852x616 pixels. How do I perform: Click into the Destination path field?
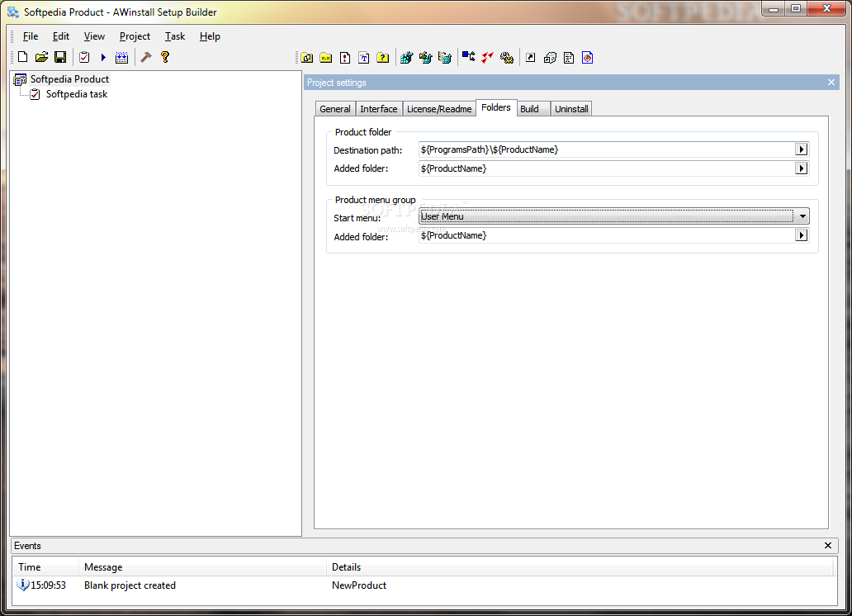click(x=607, y=149)
